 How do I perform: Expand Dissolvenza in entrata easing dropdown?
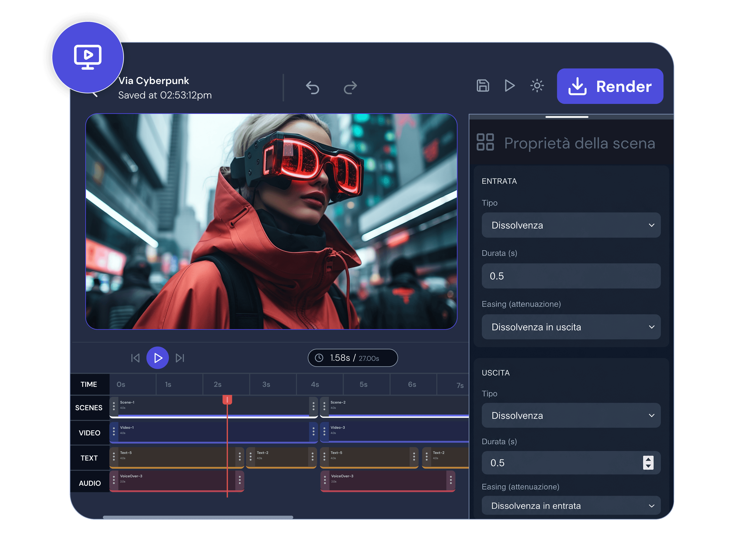(x=571, y=506)
